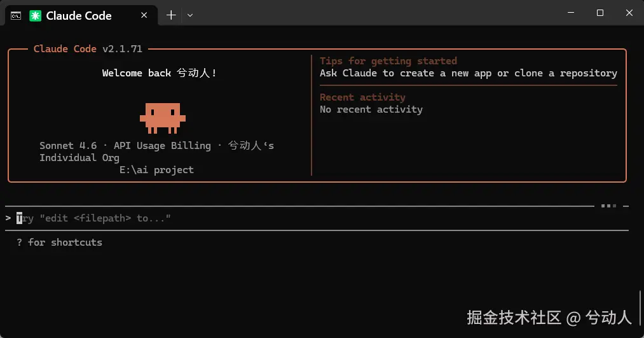The image size is (644, 338).
Task: Click the "? for shortcuts" hint
Action: 59,242
